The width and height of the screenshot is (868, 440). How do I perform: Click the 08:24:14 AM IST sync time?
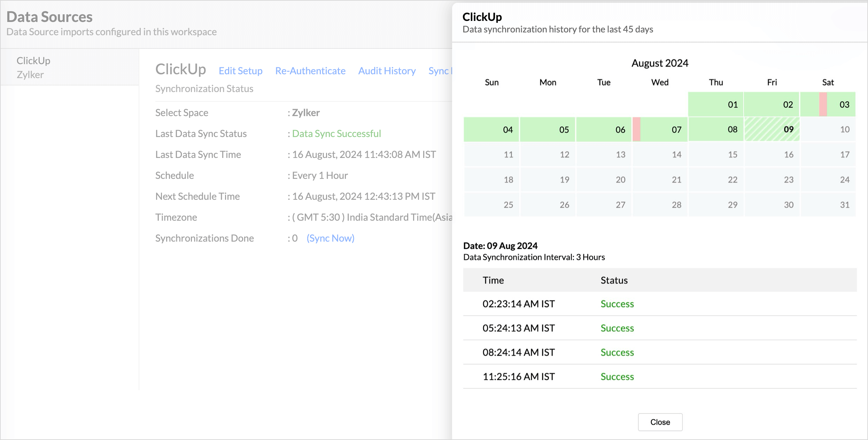[518, 352]
